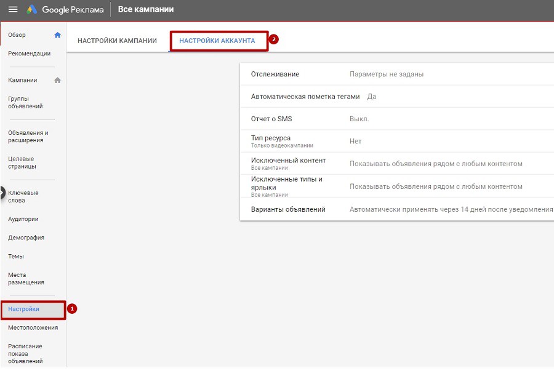Click home icon next to Кампании
This screenshot has width=554, height=392.
tap(58, 80)
